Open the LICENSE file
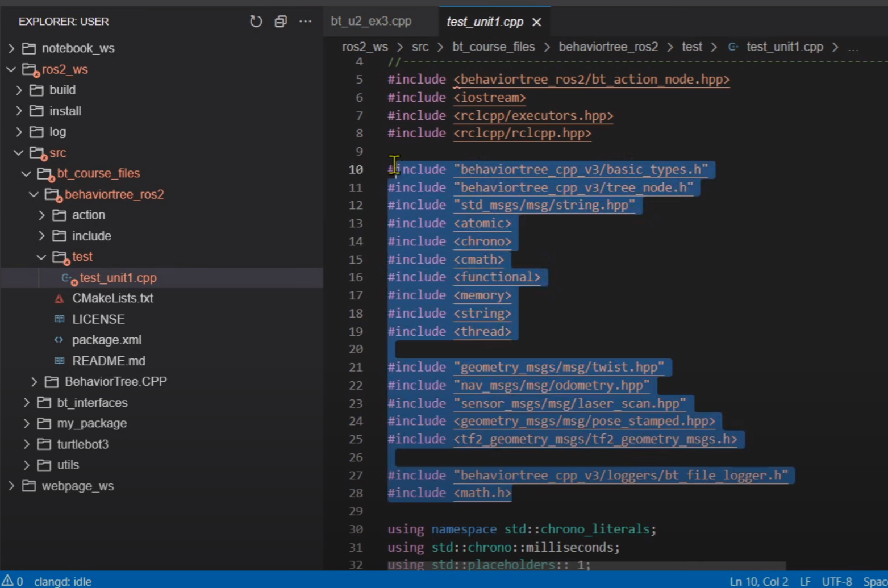The height and width of the screenshot is (588, 888). click(98, 319)
